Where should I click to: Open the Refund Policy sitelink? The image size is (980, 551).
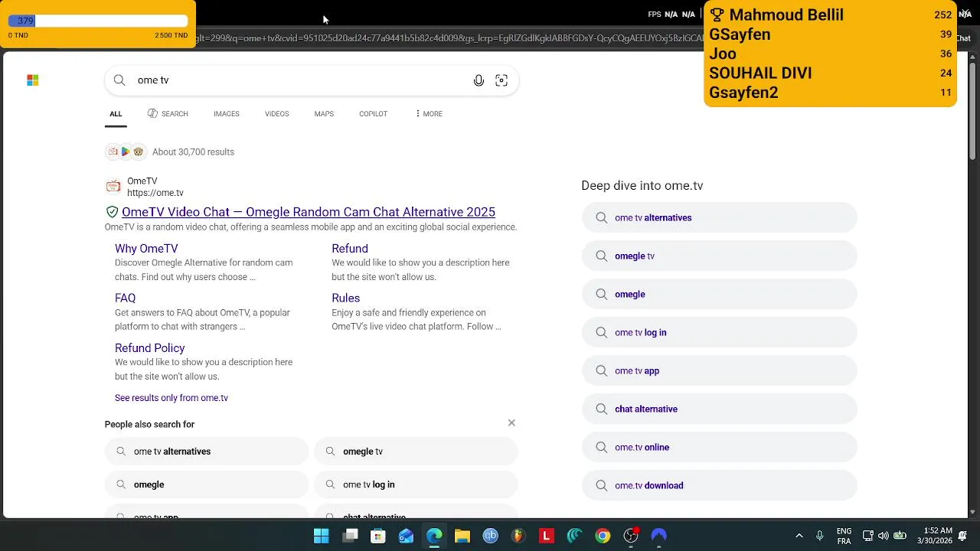pyautogui.click(x=150, y=348)
